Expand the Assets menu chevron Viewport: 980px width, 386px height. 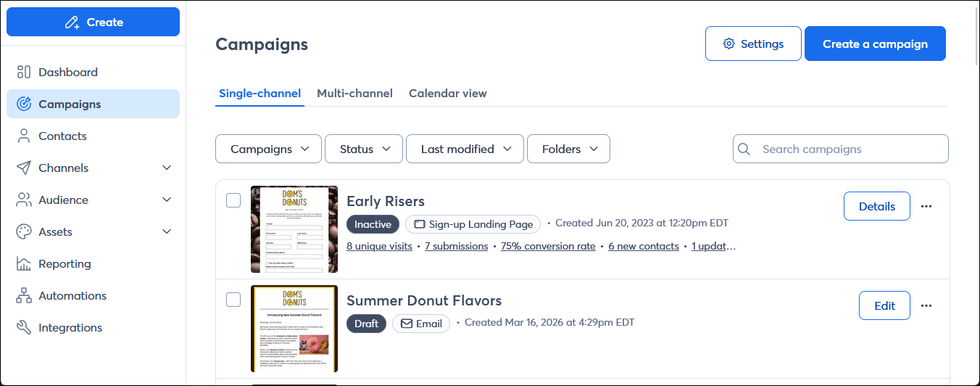167,231
